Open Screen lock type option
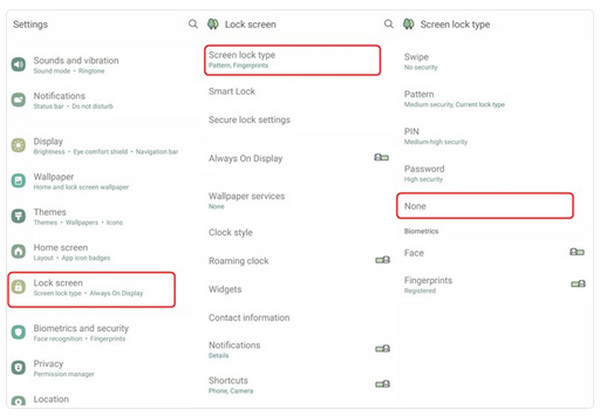 pyautogui.click(x=292, y=60)
